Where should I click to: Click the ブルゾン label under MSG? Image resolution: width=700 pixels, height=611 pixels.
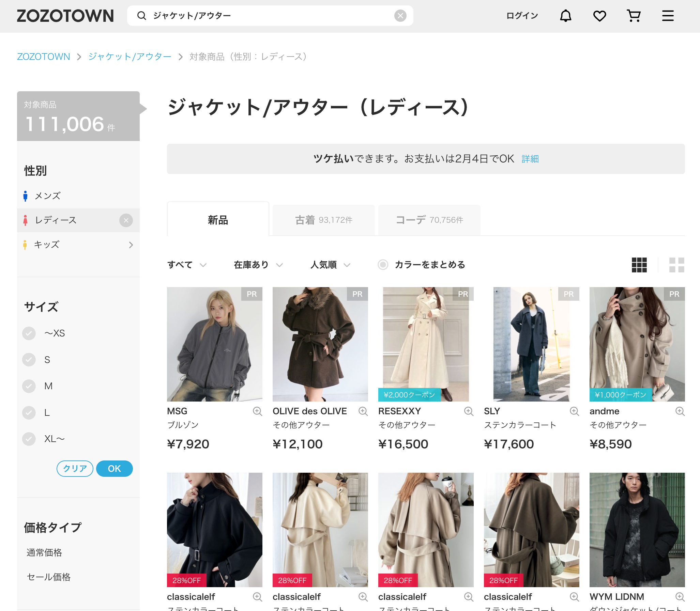[x=183, y=425]
